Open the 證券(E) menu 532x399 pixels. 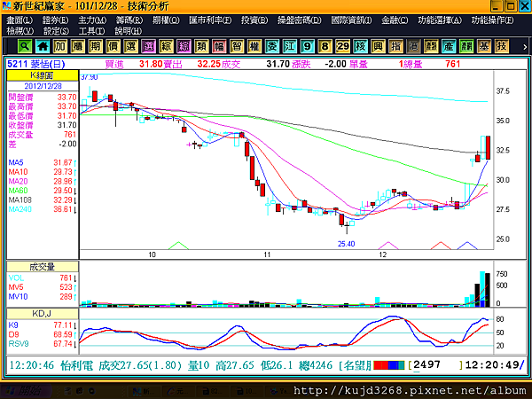point(55,20)
